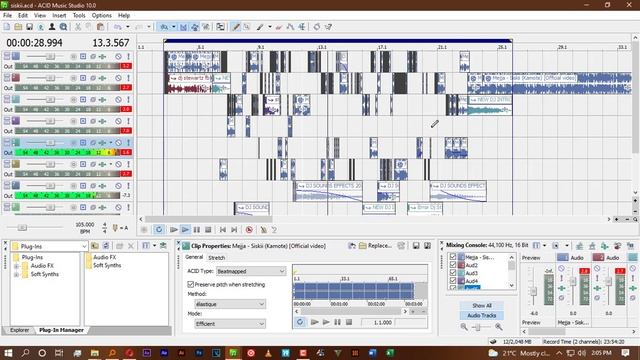Toggle the Aud2 checkbox in the Mixing Console

click(453, 265)
